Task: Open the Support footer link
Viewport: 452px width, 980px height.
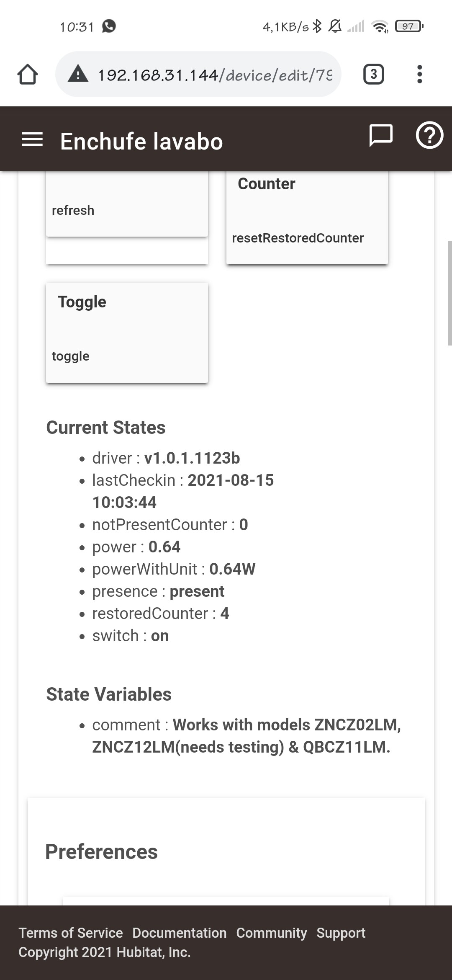Action: (x=341, y=933)
